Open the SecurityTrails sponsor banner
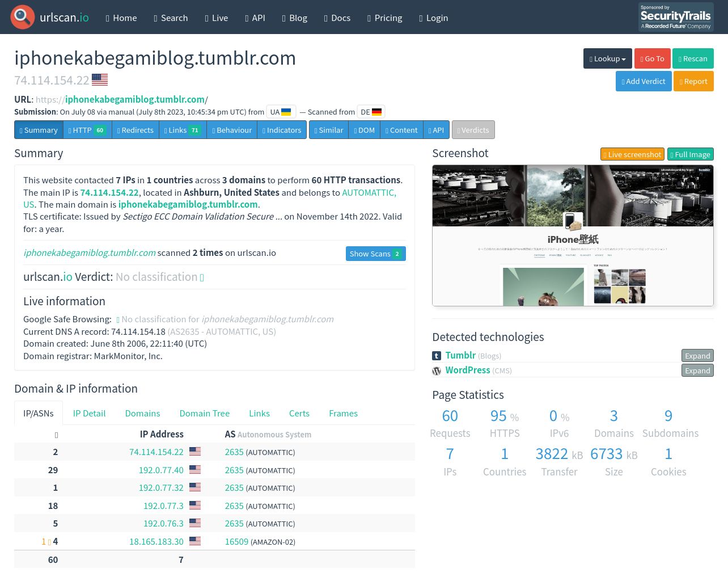Screen dimensions: 728x581 coord(676,17)
